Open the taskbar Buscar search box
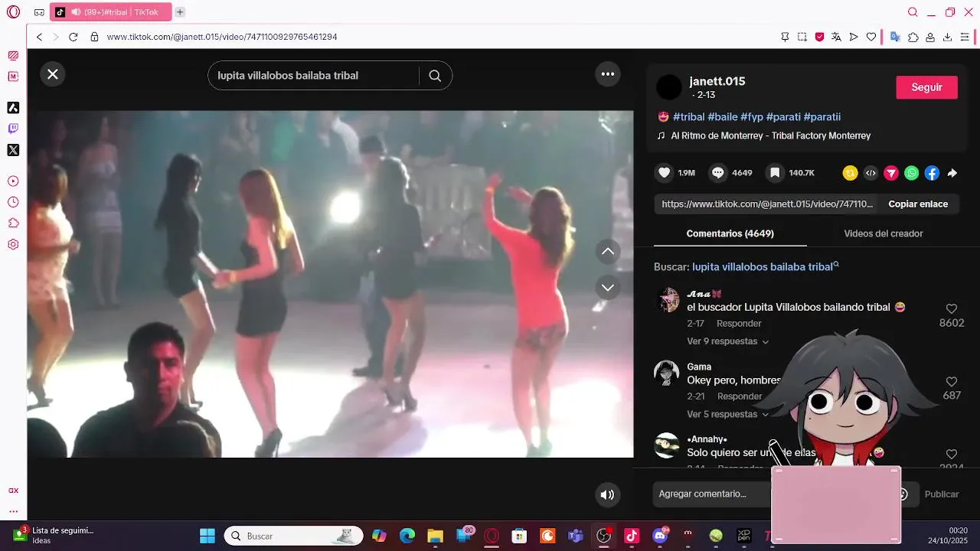 click(293, 536)
